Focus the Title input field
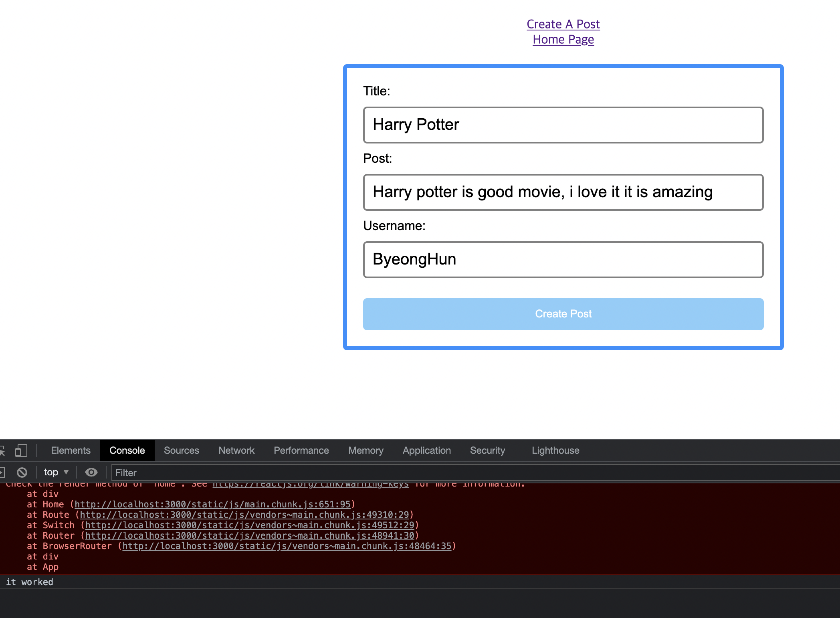This screenshot has width=840, height=618. click(x=563, y=125)
